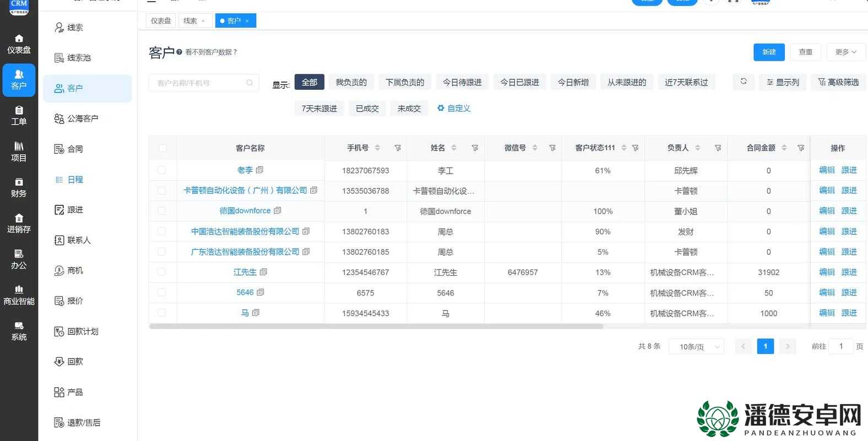Open the 系统 system sidebar icon
Screen dimensions: 868x441
point(19,331)
